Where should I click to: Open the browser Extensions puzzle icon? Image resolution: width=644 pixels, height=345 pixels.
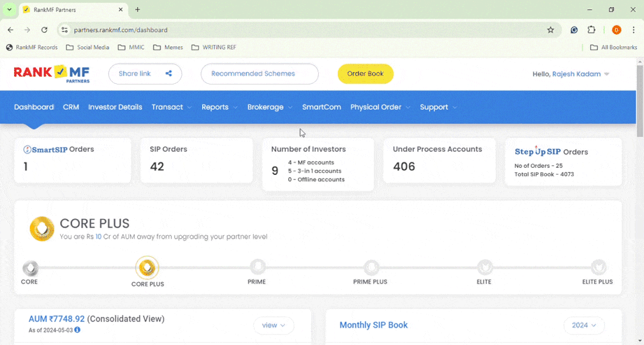(591, 30)
